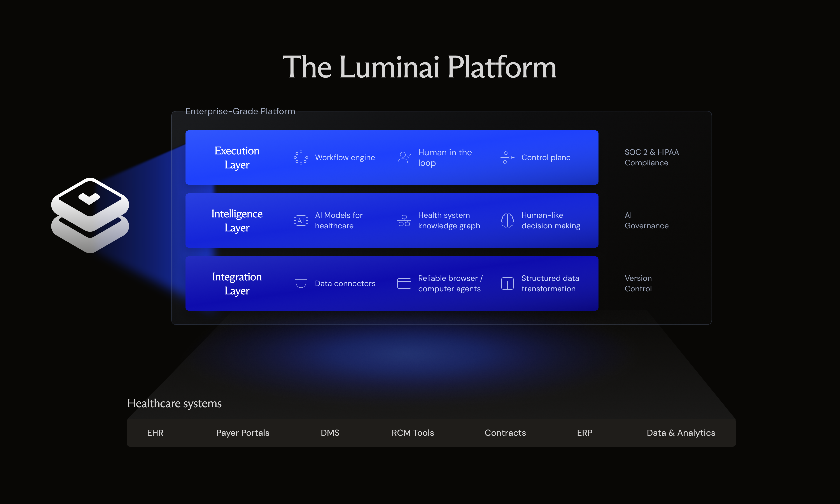Click the Human in the loop person icon

pos(404,157)
